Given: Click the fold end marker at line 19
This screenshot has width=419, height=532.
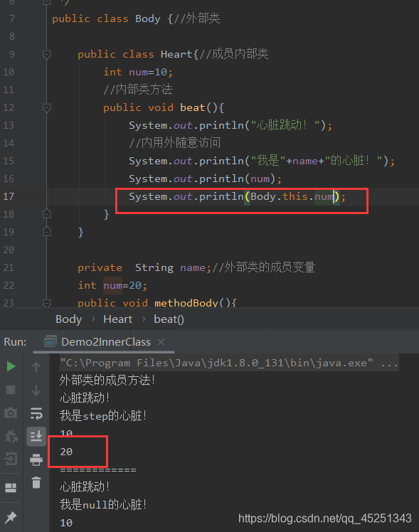Looking at the screenshot, I should click(47, 232).
